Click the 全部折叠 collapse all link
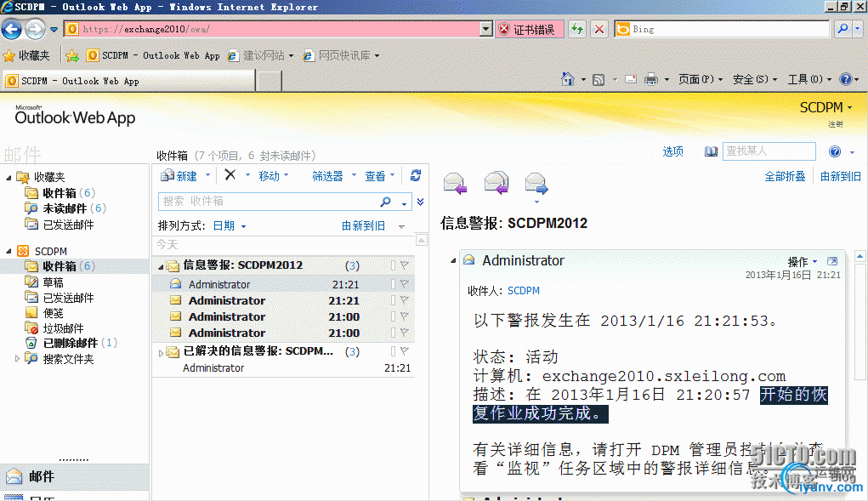 click(785, 177)
